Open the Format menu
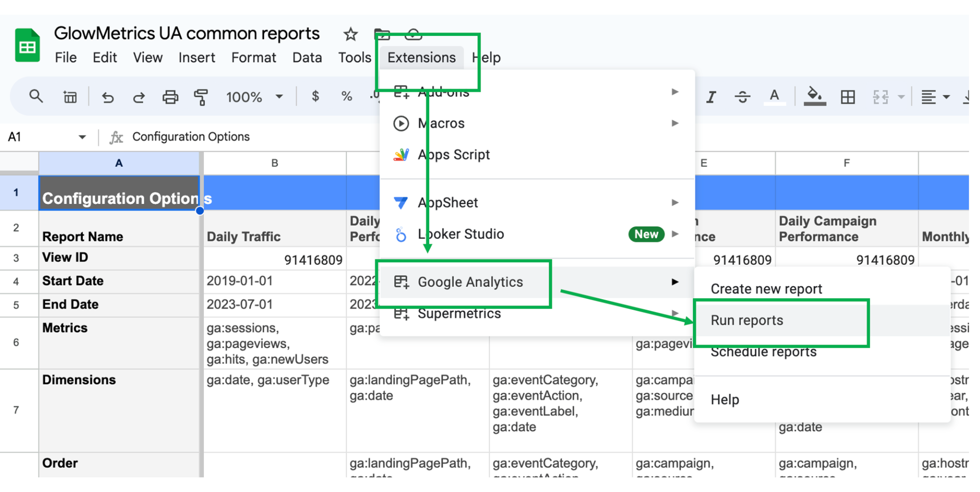 coord(254,57)
